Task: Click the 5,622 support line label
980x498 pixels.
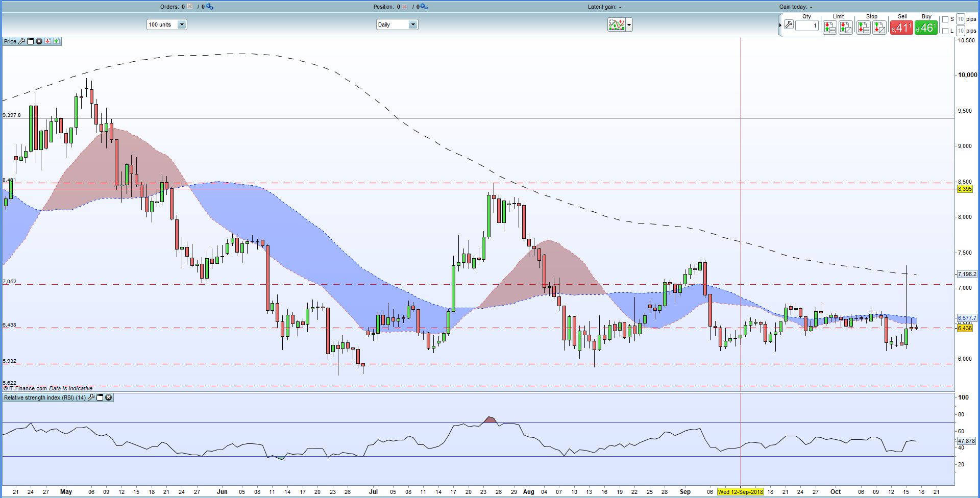Action: tap(10, 383)
